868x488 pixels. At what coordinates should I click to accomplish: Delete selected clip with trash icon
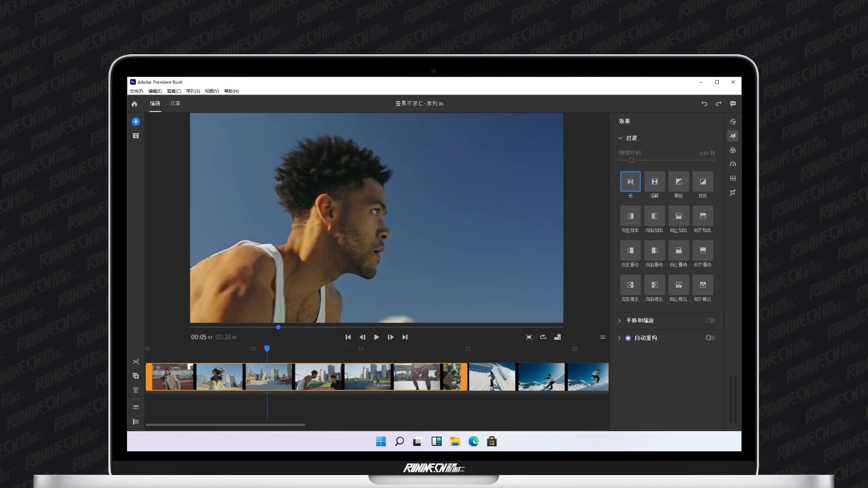point(136,390)
